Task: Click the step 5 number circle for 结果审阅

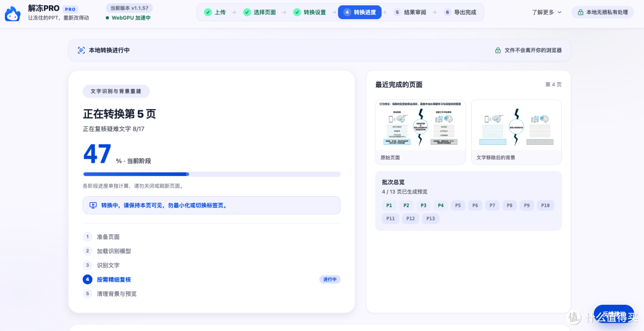Action: (397, 13)
